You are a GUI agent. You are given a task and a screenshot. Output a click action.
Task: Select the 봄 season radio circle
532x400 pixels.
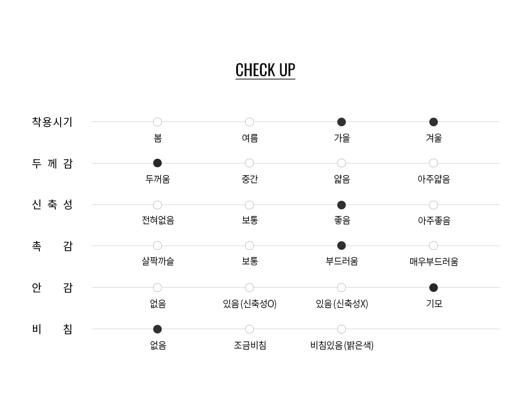tap(157, 122)
